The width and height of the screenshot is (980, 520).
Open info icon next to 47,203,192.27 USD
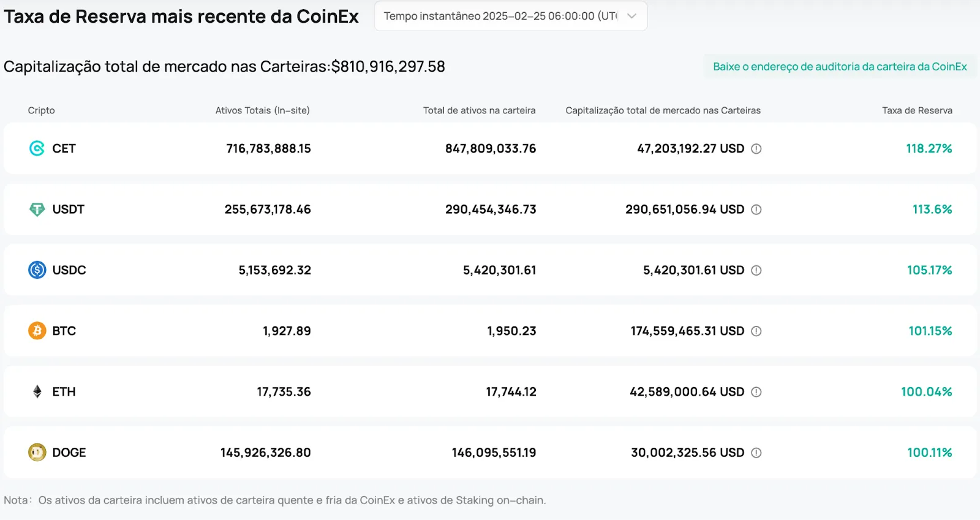(x=756, y=149)
